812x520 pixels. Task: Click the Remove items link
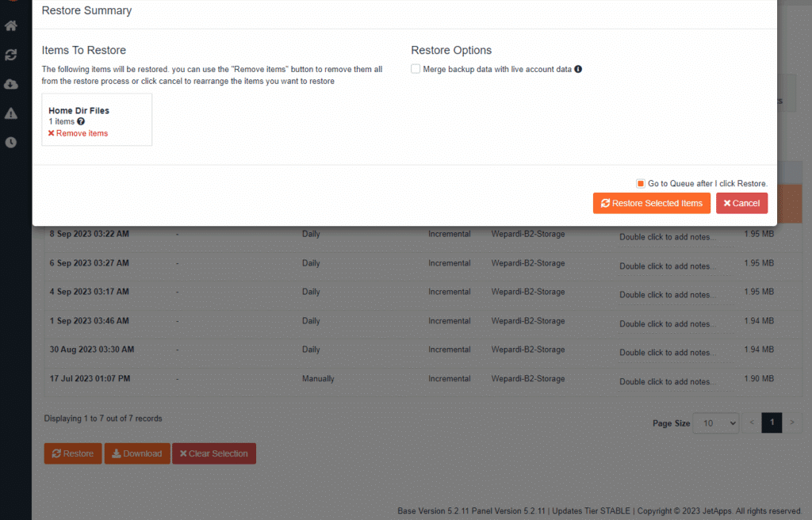pyautogui.click(x=78, y=133)
